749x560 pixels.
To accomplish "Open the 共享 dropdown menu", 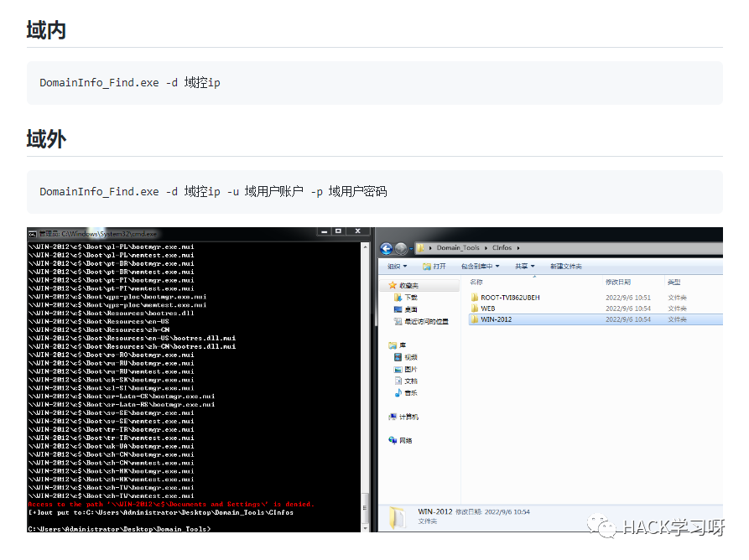I will click(x=524, y=267).
